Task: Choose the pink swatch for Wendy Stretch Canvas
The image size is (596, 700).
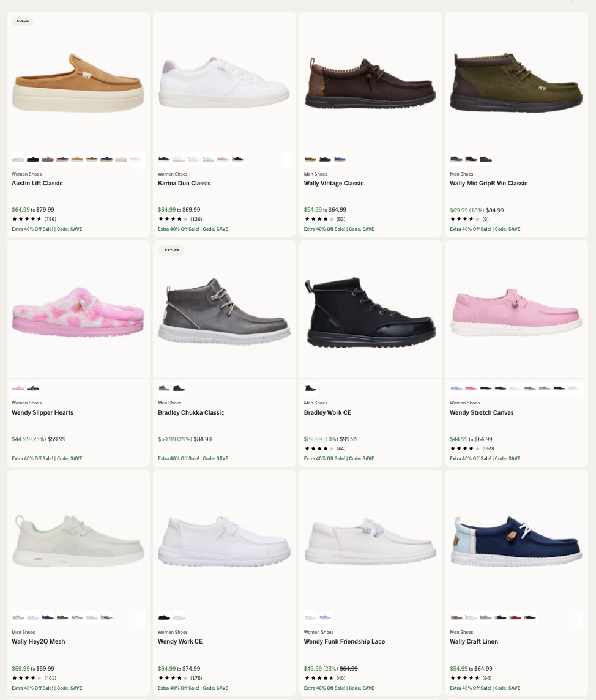Action: coord(471,388)
